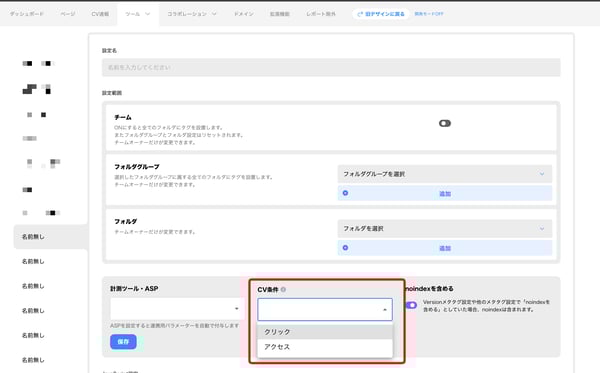This screenshot has height=373, width=600.
Task: Open the 計測ツール・ASP dropdown
Action: (x=177, y=309)
